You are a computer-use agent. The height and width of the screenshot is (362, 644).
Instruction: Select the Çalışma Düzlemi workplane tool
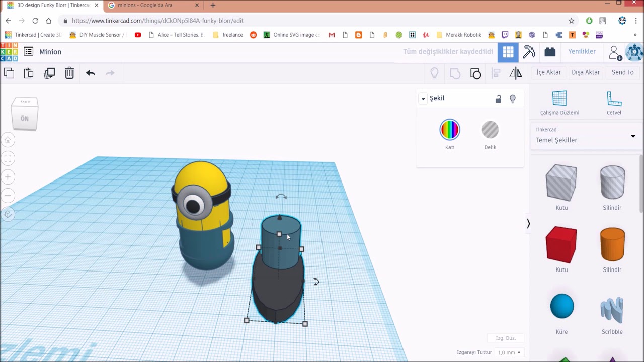(x=559, y=103)
